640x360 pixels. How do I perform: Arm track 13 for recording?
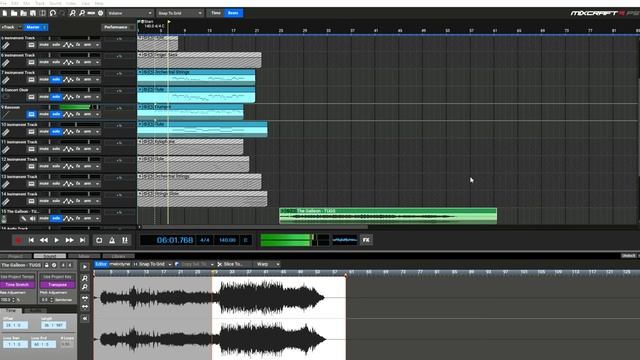[x=87, y=184]
